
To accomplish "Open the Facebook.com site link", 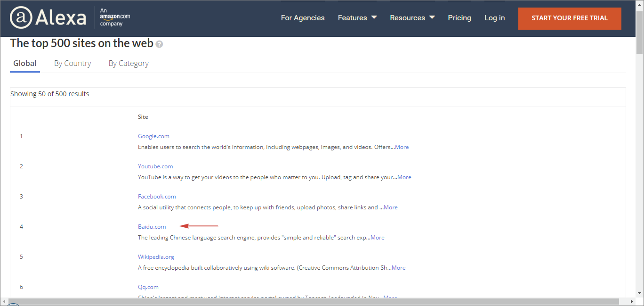I will pos(157,197).
